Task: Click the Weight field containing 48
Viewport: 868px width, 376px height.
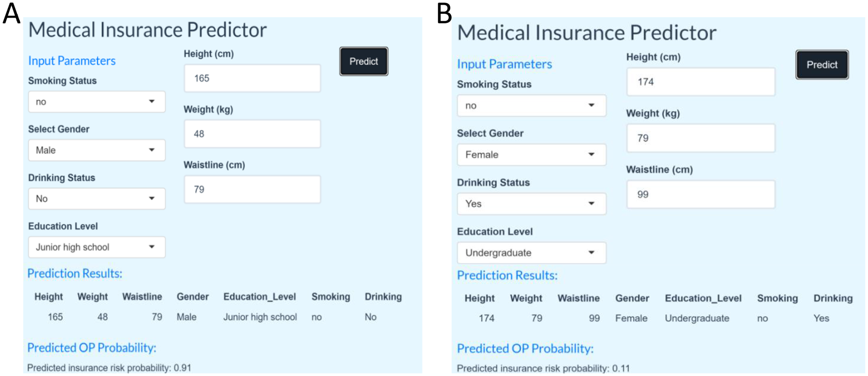Action: [x=252, y=134]
